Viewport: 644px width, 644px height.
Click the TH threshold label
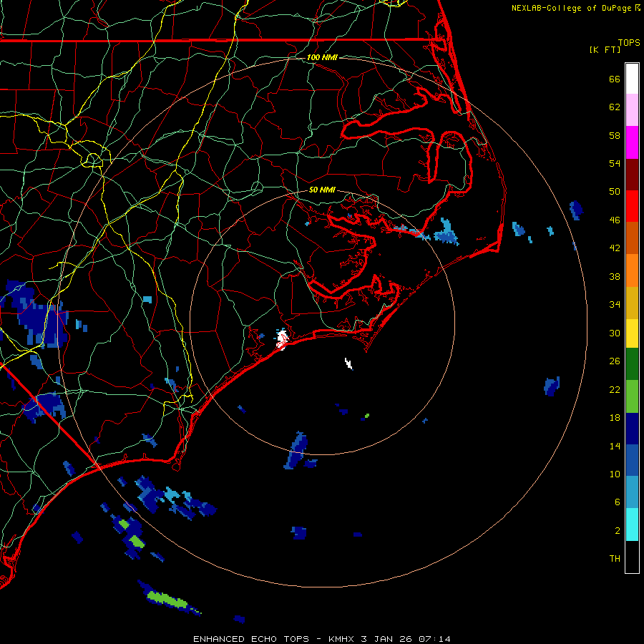(615, 559)
